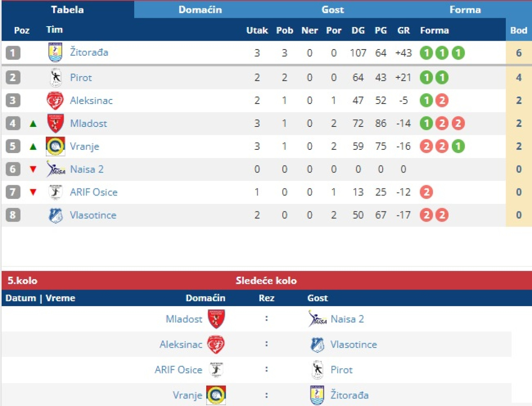
Task: Open the Gost standings tab
Action: click(332, 10)
